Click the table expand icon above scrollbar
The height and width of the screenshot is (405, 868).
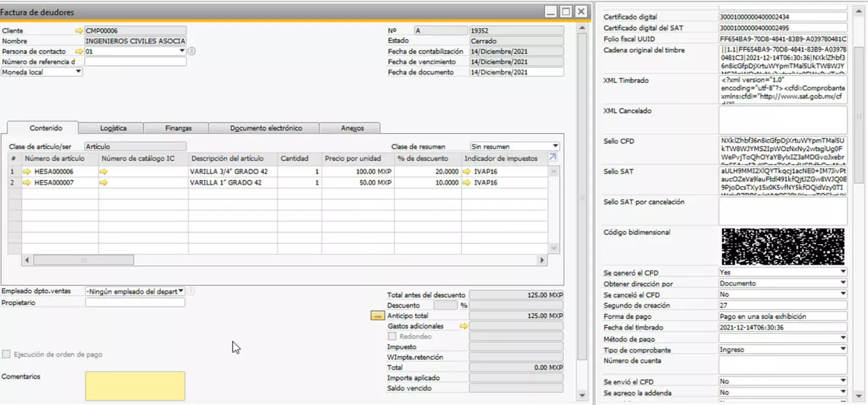[x=552, y=158]
